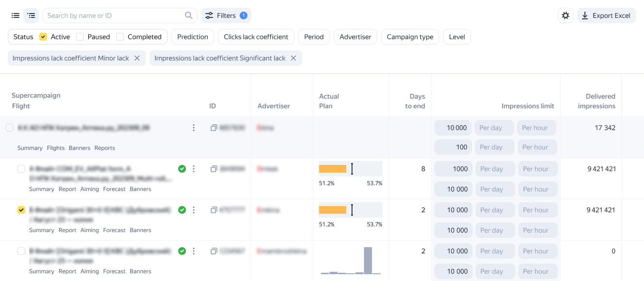Open Report link of the last flight
The width and height of the screenshot is (644, 281).
tap(67, 271)
